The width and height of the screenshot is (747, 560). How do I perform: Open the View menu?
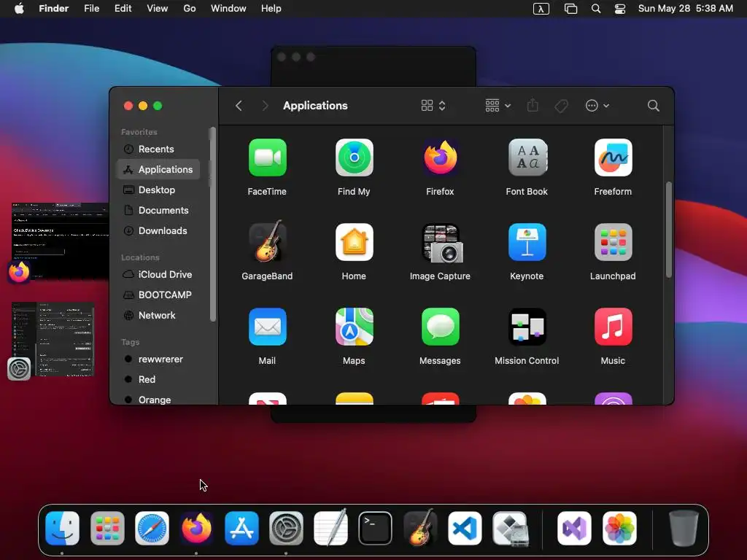tap(158, 9)
